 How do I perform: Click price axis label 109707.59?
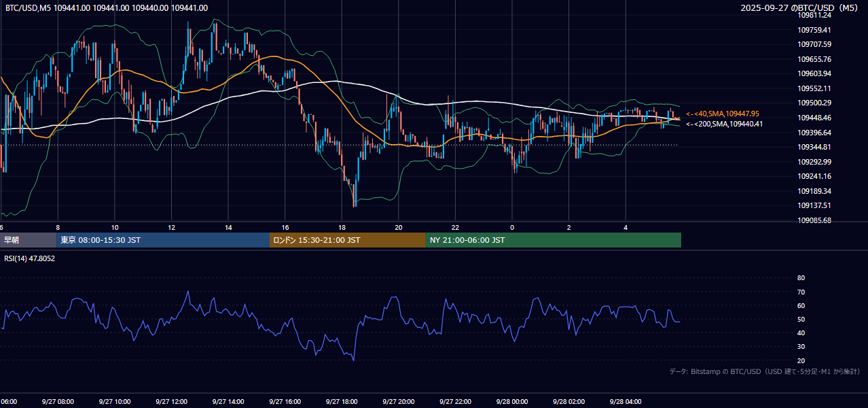tap(814, 44)
